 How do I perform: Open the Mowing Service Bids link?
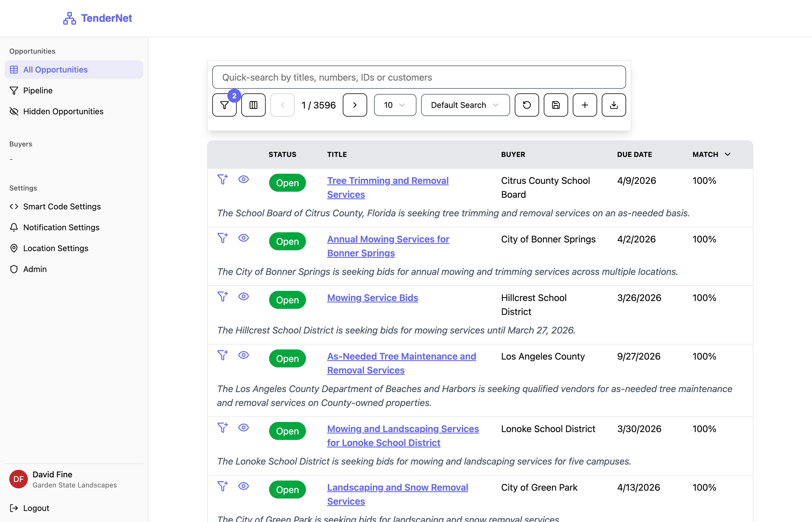coord(372,298)
